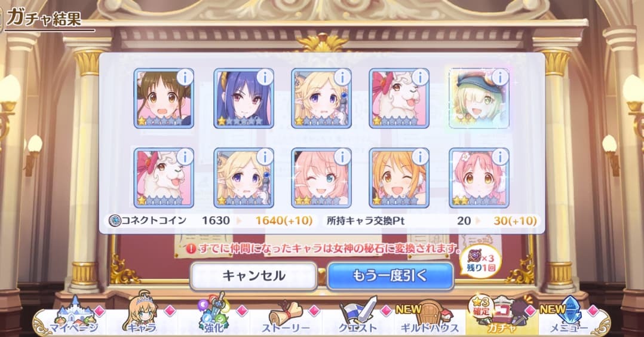Image resolution: width=644 pixels, height=337 pixels.
Task: Tap info icon on the purple-haired character card
Action: (265, 77)
